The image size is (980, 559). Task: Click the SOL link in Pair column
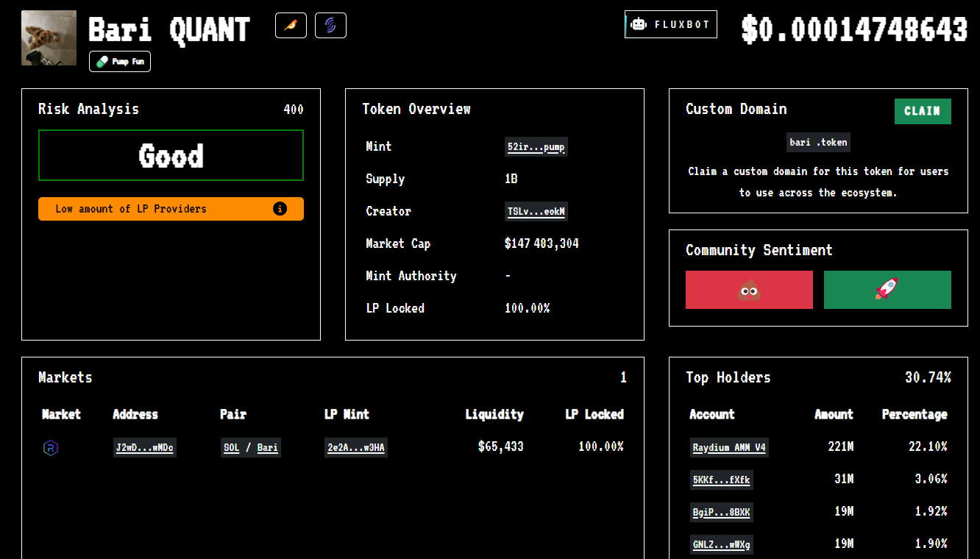point(232,448)
